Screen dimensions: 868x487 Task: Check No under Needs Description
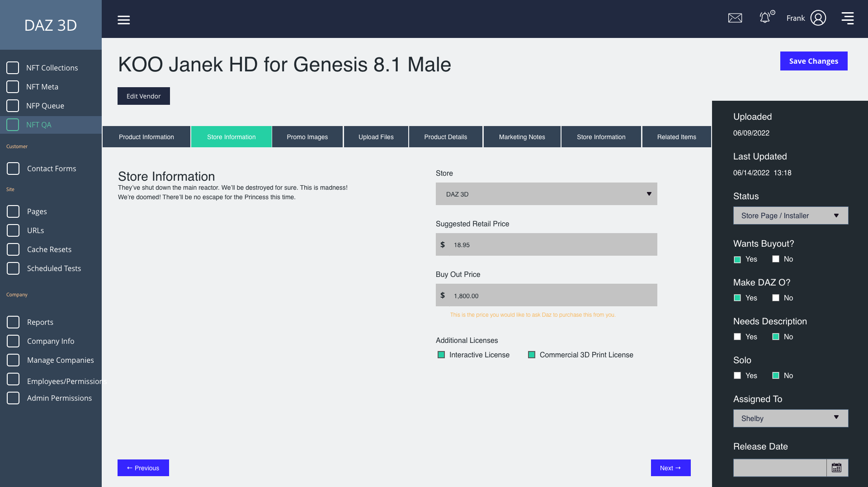pyautogui.click(x=776, y=337)
